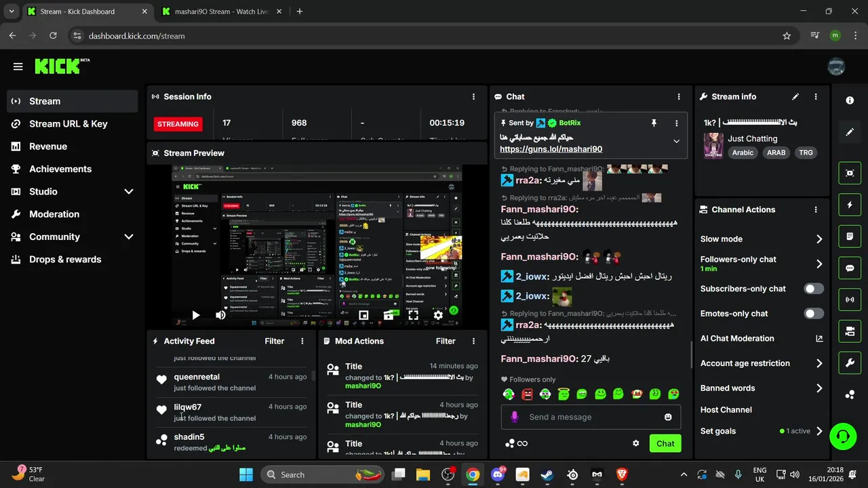Open the emoji picker in the chat input
The image size is (868, 488).
[x=668, y=417]
